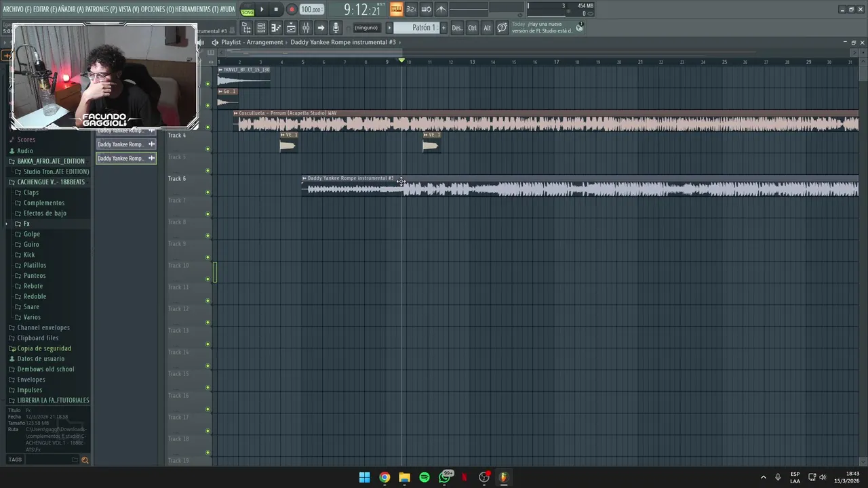Image resolution: width=868 pixels, height=488 pixels.
Task: Open the pattern selector arrow
Action: point(389,28)
